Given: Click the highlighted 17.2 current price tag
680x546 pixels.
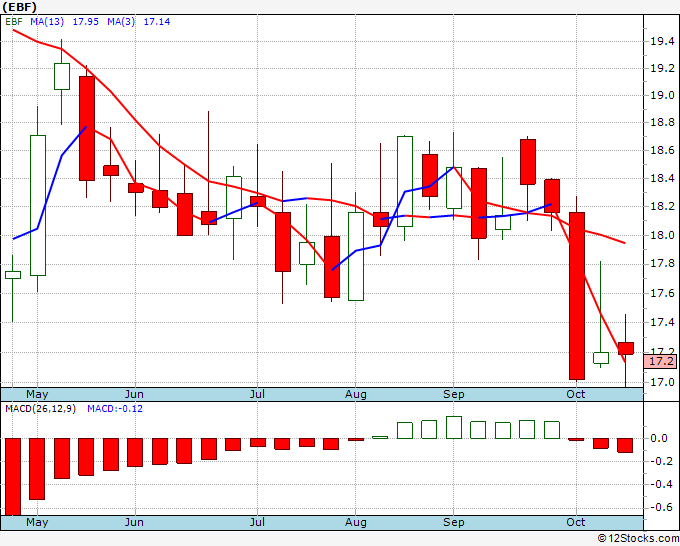Looking at the screenshot, I should click(660, 361).
